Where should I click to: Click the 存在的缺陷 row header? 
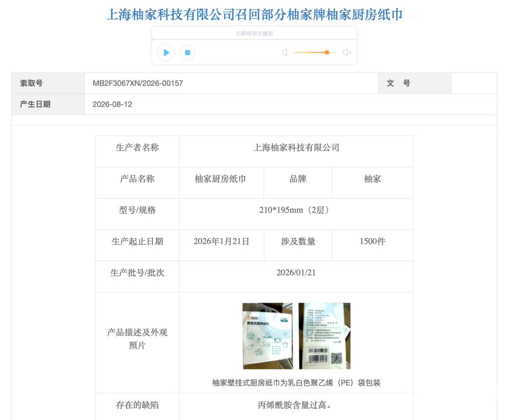pyautogui.click(x=137, y=406)
